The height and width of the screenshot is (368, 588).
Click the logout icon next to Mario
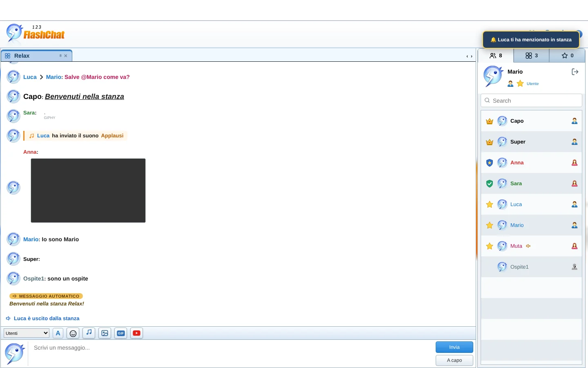pyautogui.click(x=575, y=72)
